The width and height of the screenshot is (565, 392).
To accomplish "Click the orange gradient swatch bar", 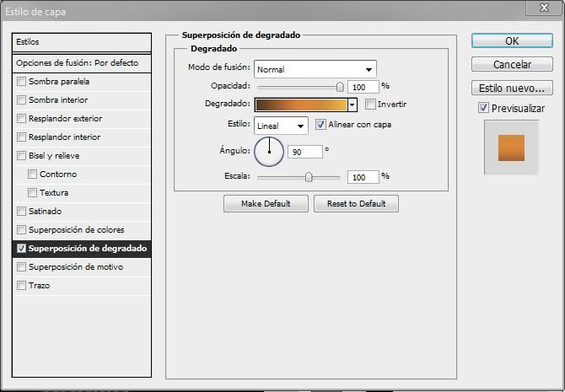I will tap(300, 105).
